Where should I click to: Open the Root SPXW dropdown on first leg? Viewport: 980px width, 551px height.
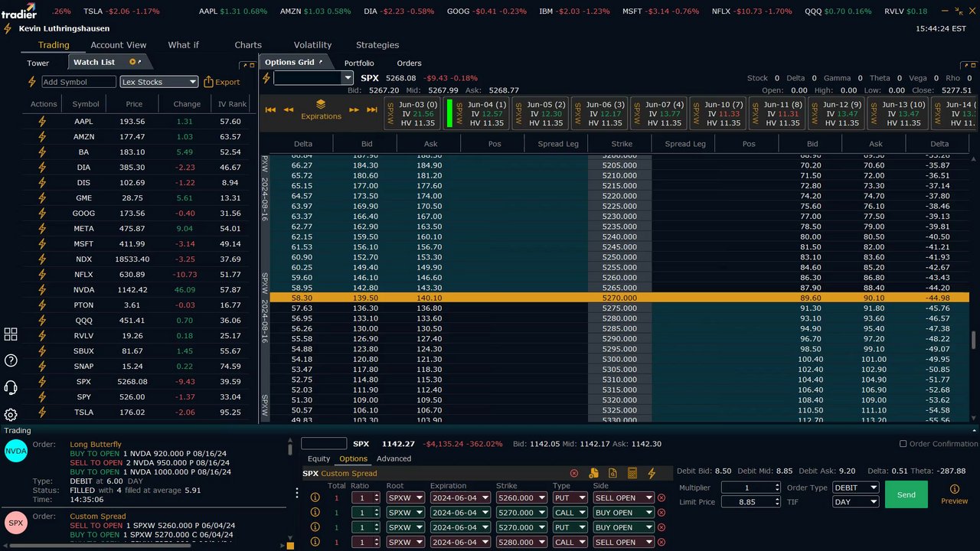(x=405, y=497)
